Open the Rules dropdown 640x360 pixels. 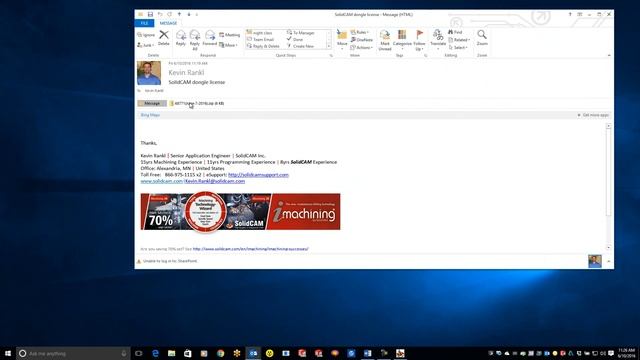360,32
